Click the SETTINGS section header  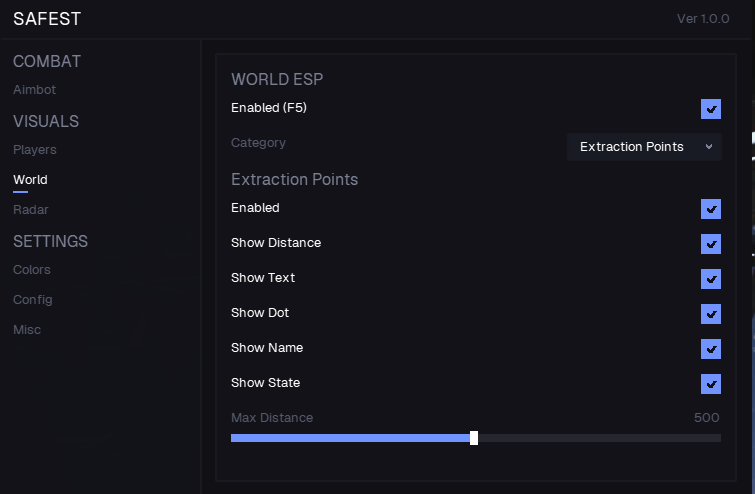coord(50,241)
